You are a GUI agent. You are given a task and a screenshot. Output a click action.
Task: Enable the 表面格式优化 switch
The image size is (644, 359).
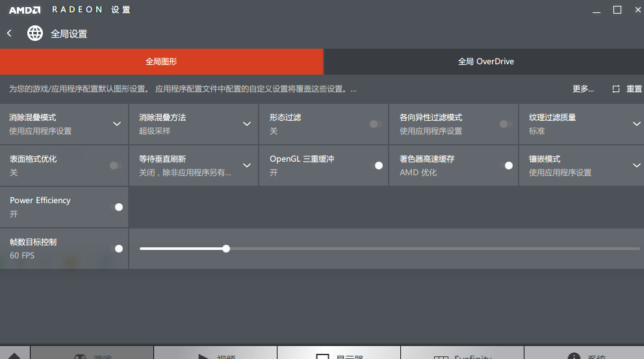[116, 166]
